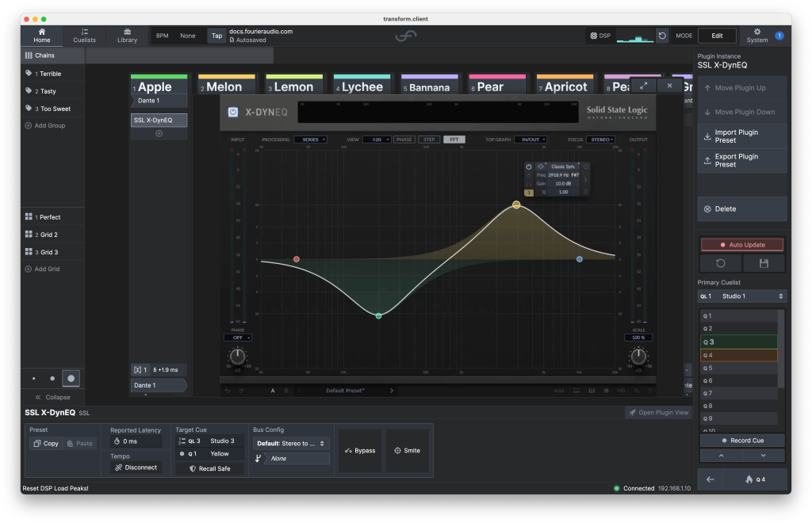Switch to the Cuelists tab
The image size is (812, 523).
[84, 36]
